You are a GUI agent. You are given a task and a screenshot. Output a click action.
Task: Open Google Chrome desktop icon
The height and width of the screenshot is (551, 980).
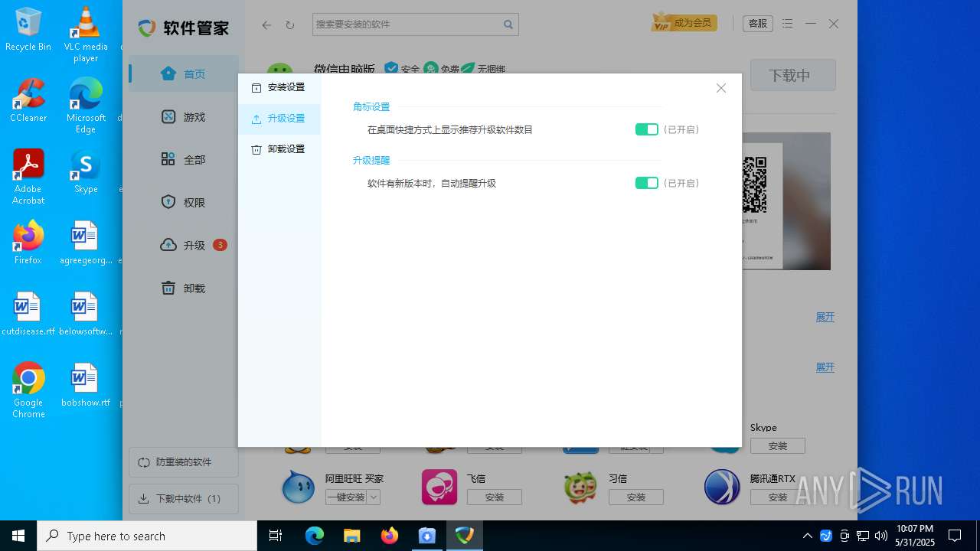point(28,390)
